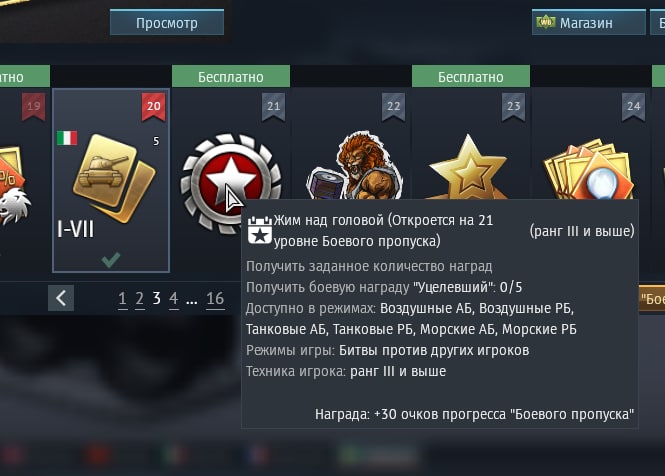Click the Бесплатно label above level 23
The height and width of the screenshot is (476, 665).
pos(471,77)
